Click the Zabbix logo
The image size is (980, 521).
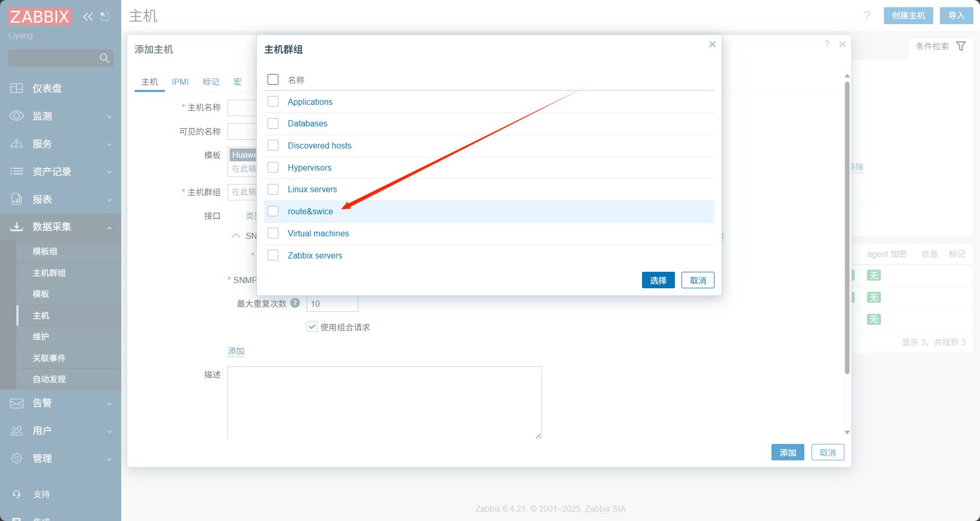[x=40, y=16]
